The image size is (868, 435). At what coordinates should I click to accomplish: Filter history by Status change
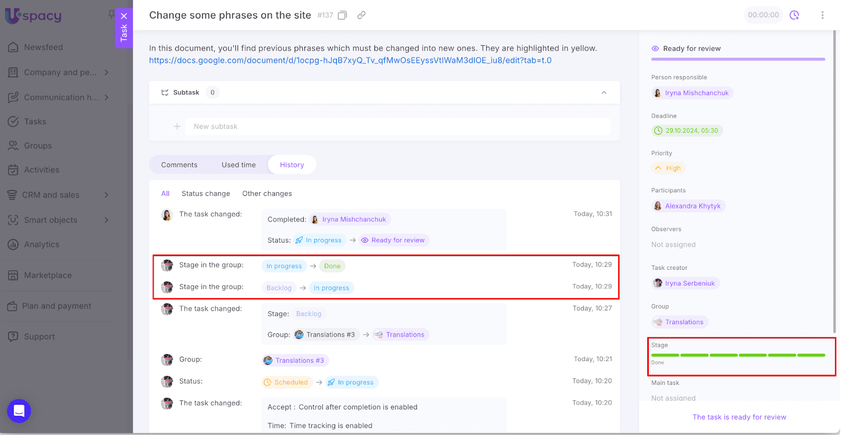(x=206, y=194)
